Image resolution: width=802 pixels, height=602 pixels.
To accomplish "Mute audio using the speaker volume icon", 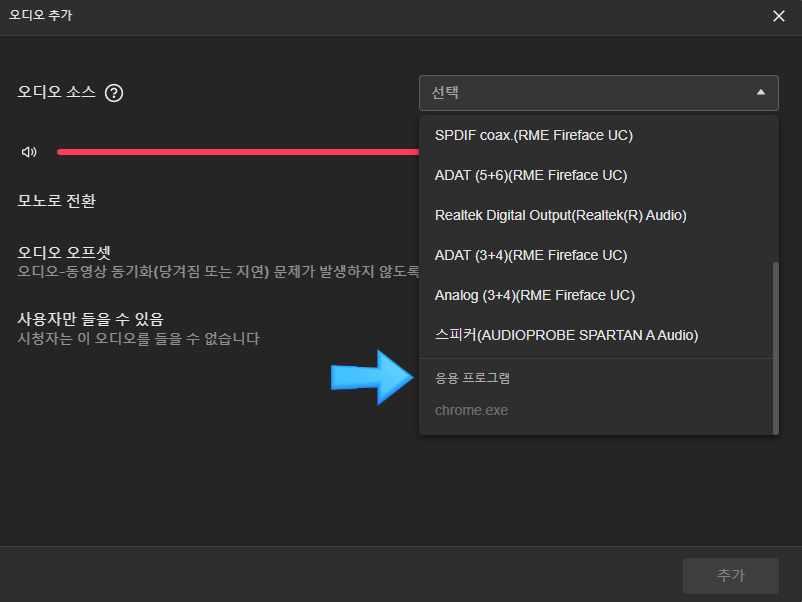I will (29, 152).
